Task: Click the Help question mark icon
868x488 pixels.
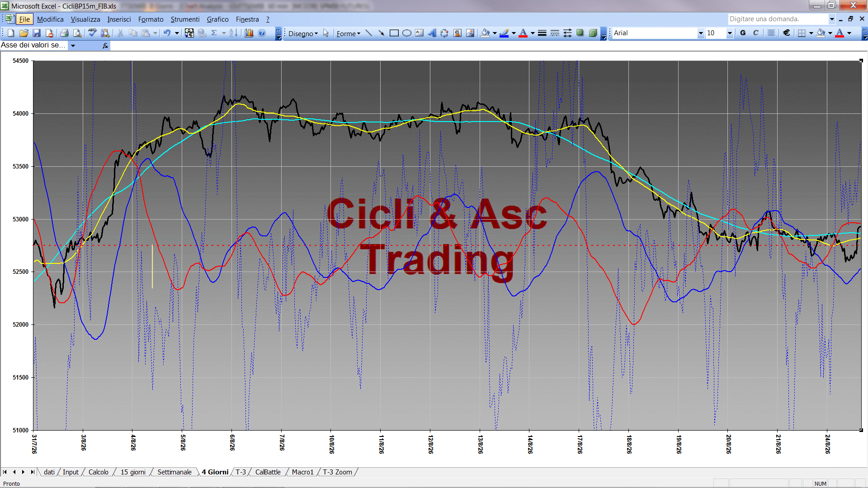Action: tap(262, 33)
